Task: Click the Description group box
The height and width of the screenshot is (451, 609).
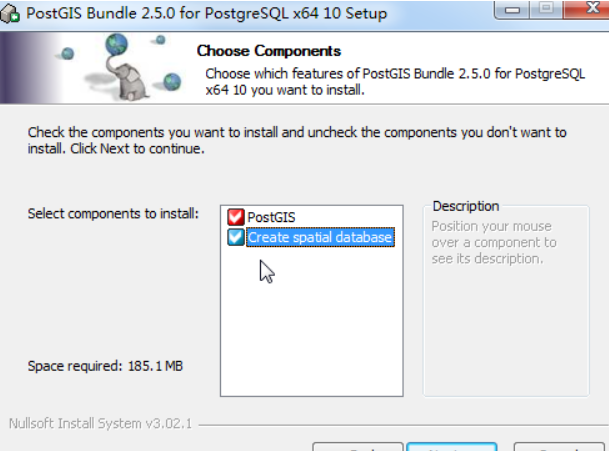Action: (506, 301)
